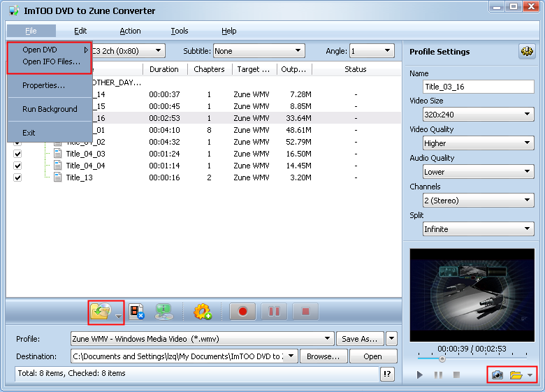Click the Browse button
The width and height of the screenshot is (545, 392).
click(x=324, y=356)
